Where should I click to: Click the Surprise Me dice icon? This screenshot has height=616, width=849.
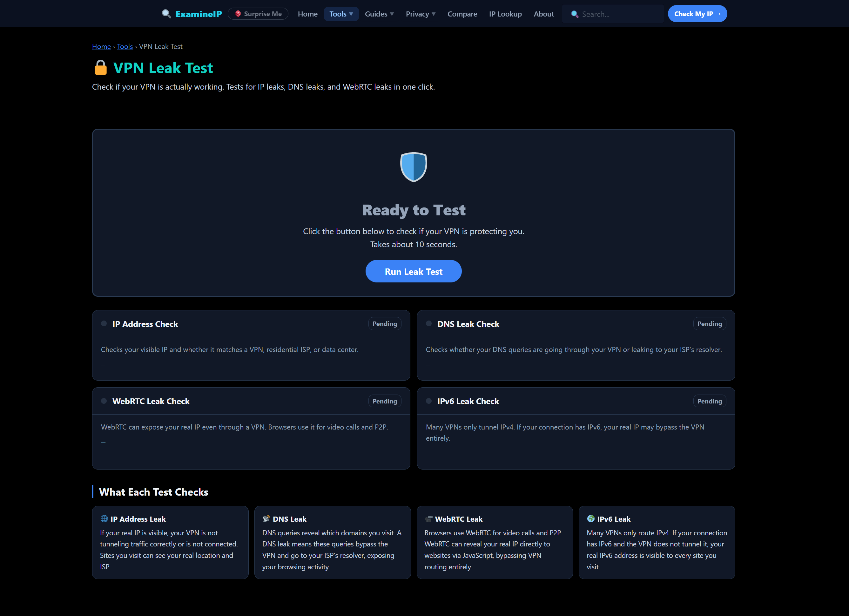[238, 14]
